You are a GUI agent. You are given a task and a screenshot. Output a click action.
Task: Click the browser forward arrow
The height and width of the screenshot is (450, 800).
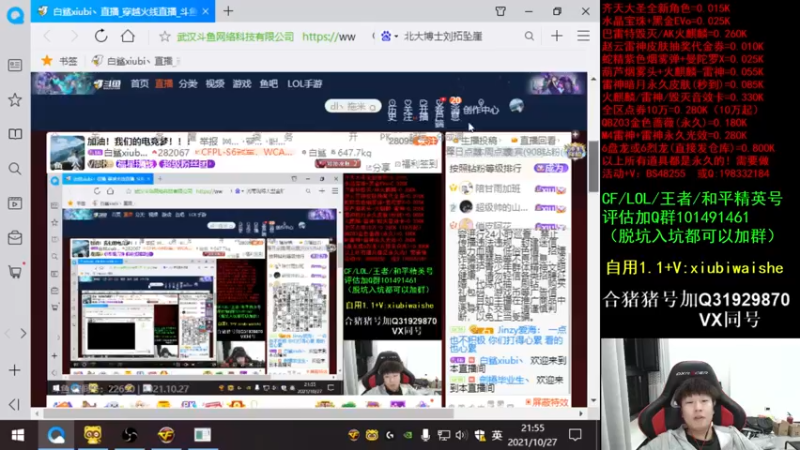(74, 36)
